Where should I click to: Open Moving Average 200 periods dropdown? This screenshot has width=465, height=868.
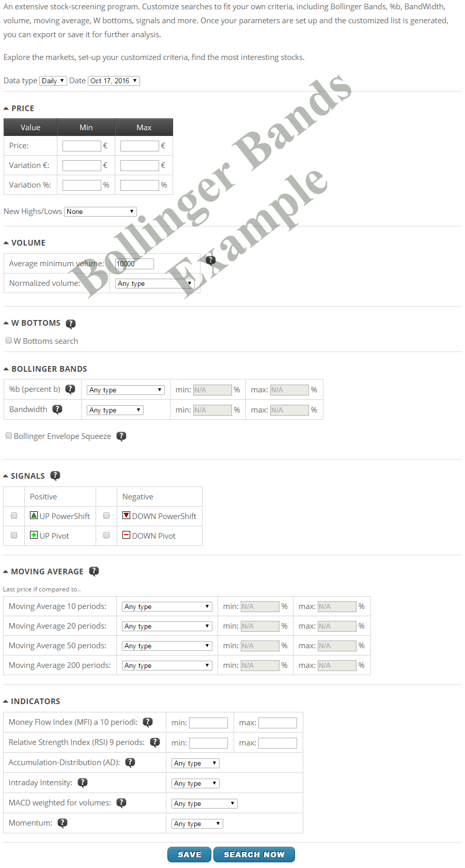tap(167, 665)
